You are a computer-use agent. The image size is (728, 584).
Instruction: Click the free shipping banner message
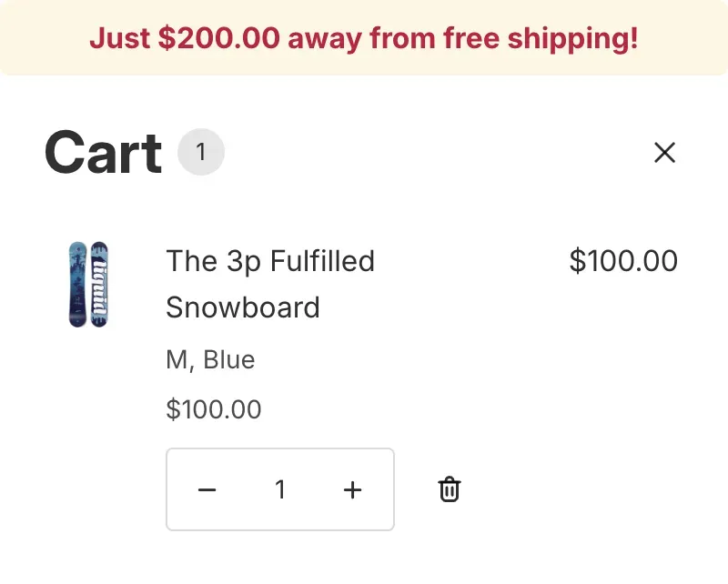pos(364,38)
